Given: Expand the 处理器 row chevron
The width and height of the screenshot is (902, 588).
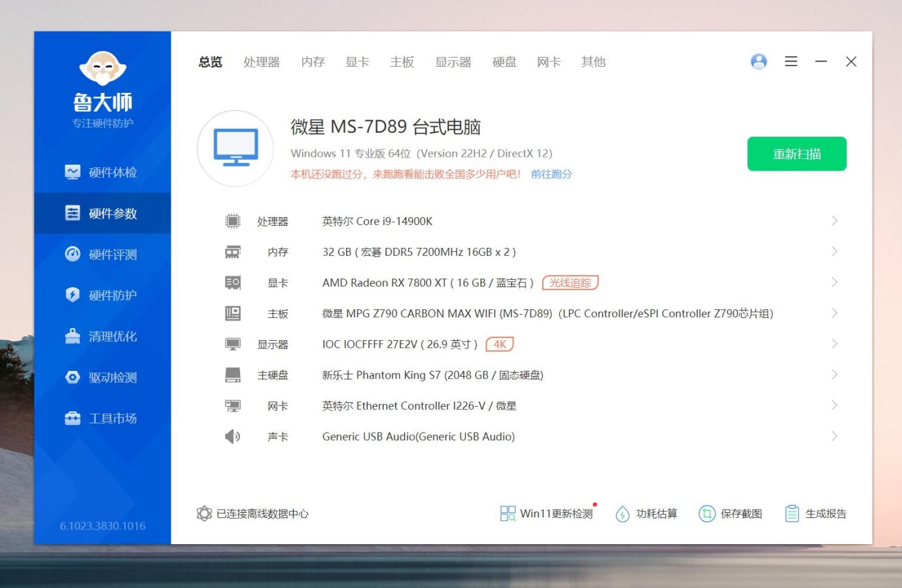Looking at the screenshot, I should (x=835, y=220).
